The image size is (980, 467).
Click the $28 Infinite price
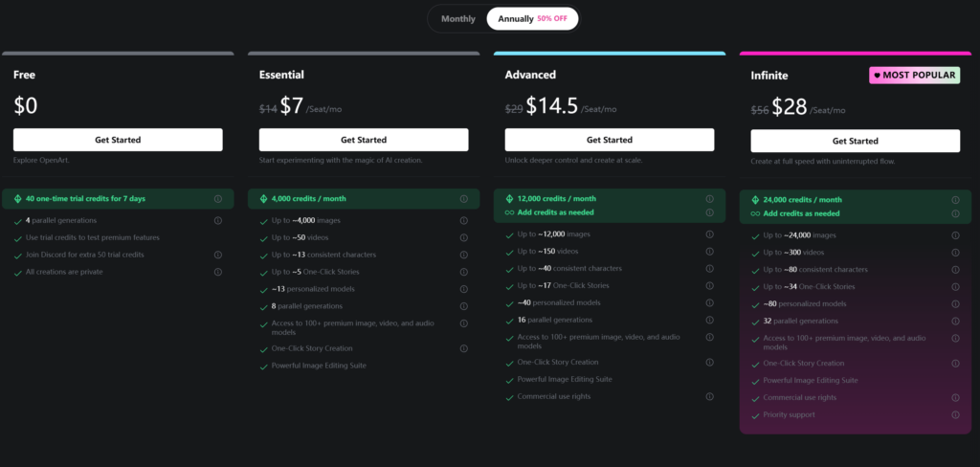tap(790, 107)
